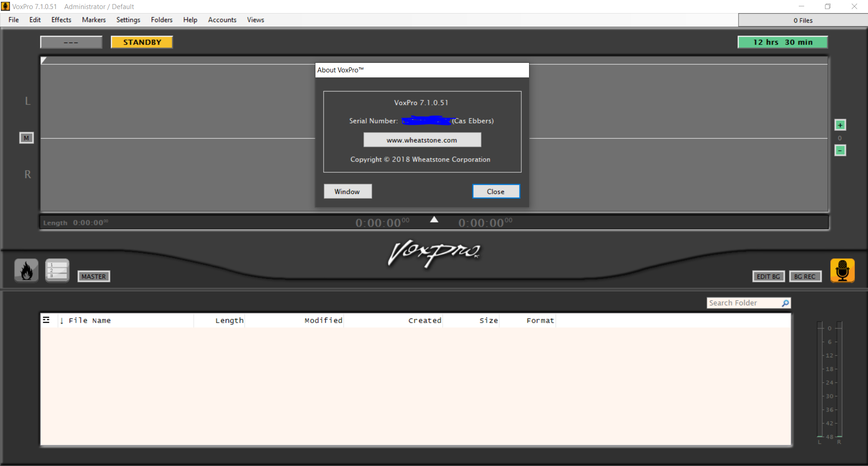This screenshot has width=868, height=466.
Task: Click the STANDBY status button
Action: pyautogui.click(x=142, y=42)
